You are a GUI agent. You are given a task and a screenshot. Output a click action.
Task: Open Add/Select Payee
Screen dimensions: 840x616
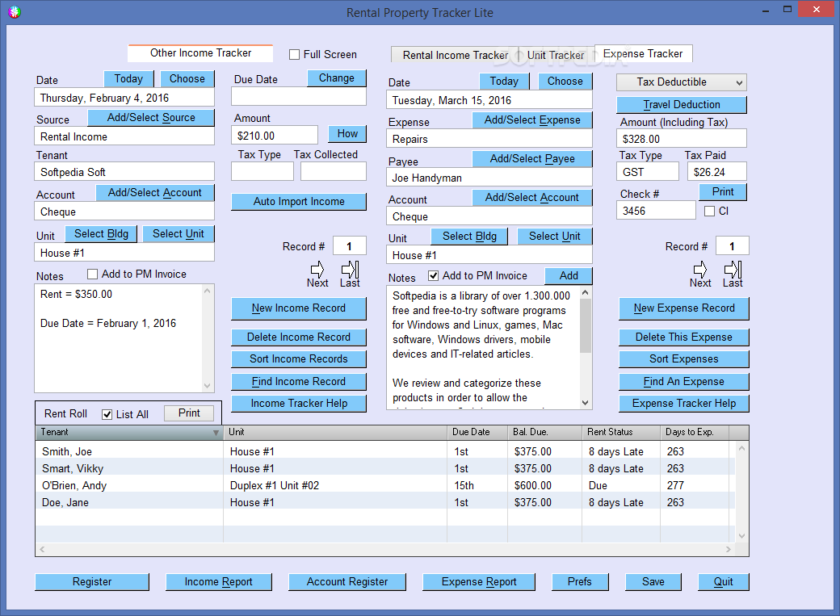click(532, 159)
